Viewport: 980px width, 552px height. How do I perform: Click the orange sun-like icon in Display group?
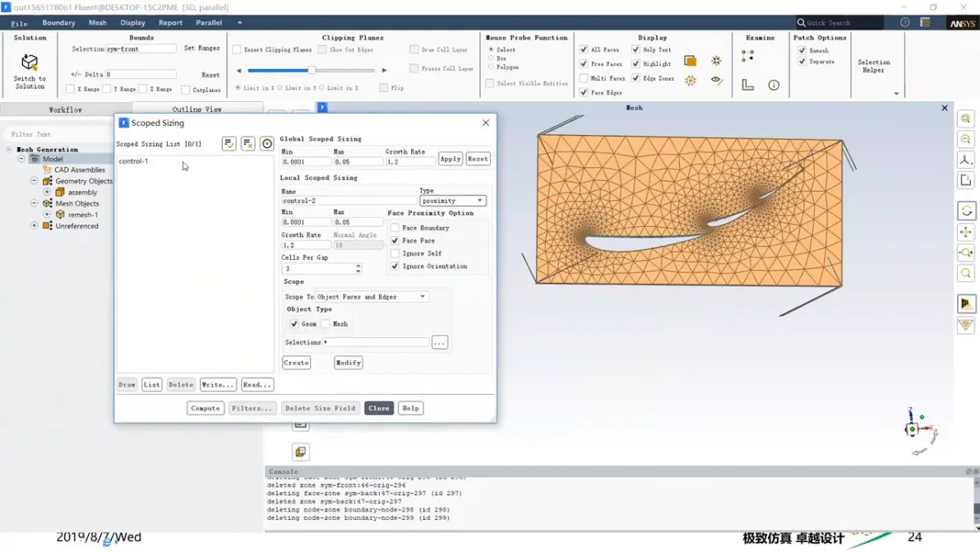point(690,80)
